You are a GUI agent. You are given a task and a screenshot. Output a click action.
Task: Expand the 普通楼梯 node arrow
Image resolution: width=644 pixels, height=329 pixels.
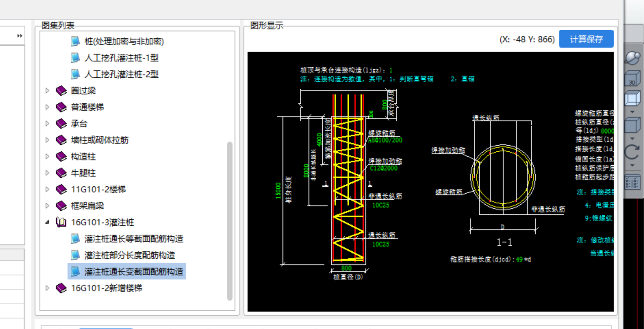[x=47, y=107]
